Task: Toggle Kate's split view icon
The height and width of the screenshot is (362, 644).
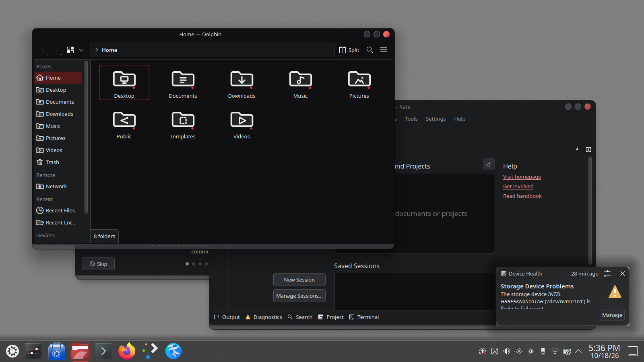Action: (x=588, y=149)
